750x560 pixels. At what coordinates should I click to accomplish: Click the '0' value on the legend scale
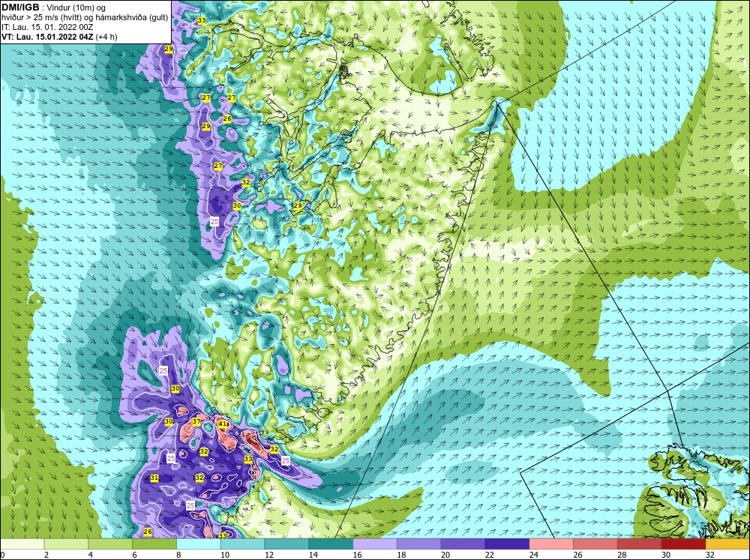tap(2, 555)
